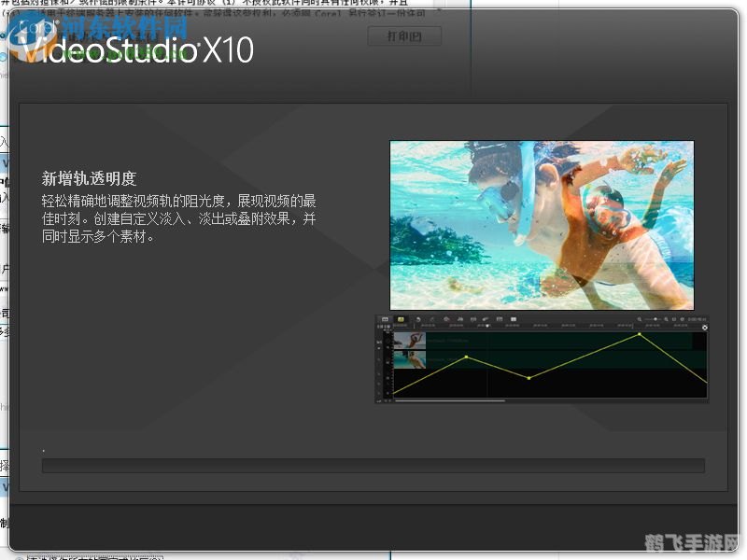Click the record/capture icon in timeline toolbar
This screenshot has width=747, height=560.
(446, 319)
